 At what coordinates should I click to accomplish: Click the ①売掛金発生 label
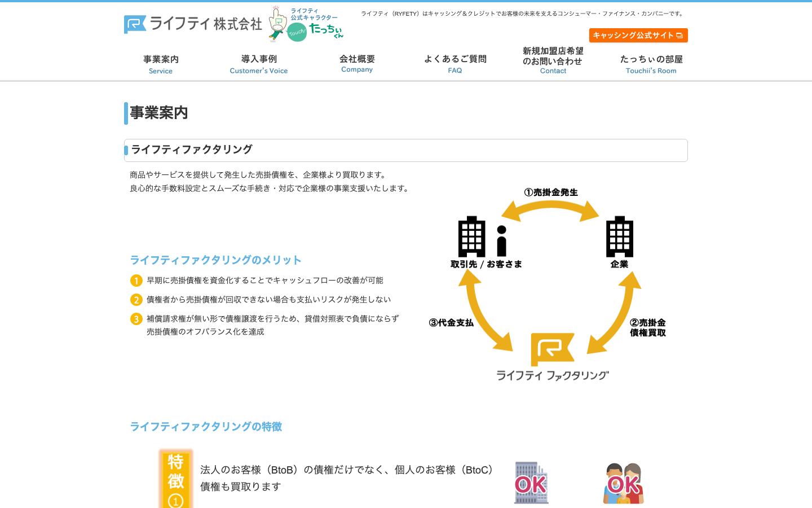[x=551, y=192]
